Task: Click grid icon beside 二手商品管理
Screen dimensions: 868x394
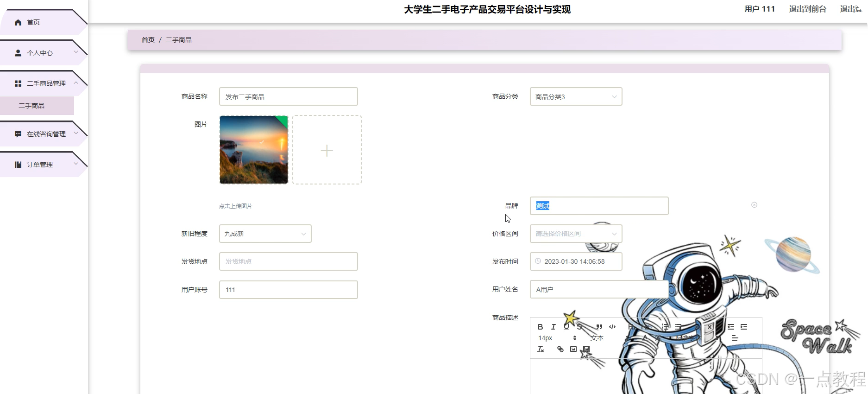Action: (x=18, y=83)
